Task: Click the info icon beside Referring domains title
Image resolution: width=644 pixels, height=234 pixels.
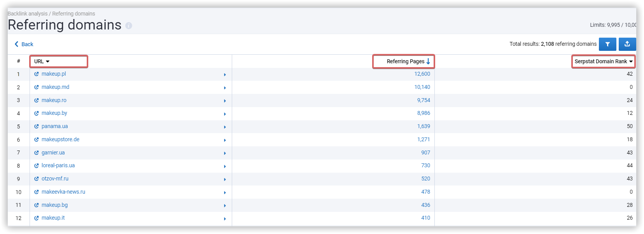Action: click(129, 26)
